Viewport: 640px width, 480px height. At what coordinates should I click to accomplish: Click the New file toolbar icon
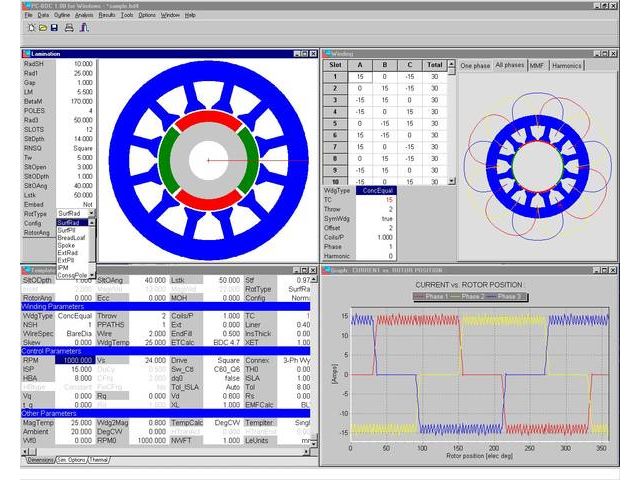point(29,27)
